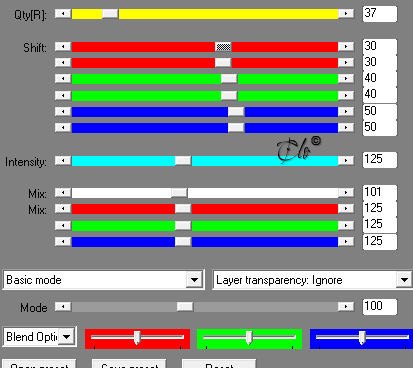Open the Basic mode dropdown
Viewport: 413px width, 368px height.
pyautogui.click(x=194, y=280)
